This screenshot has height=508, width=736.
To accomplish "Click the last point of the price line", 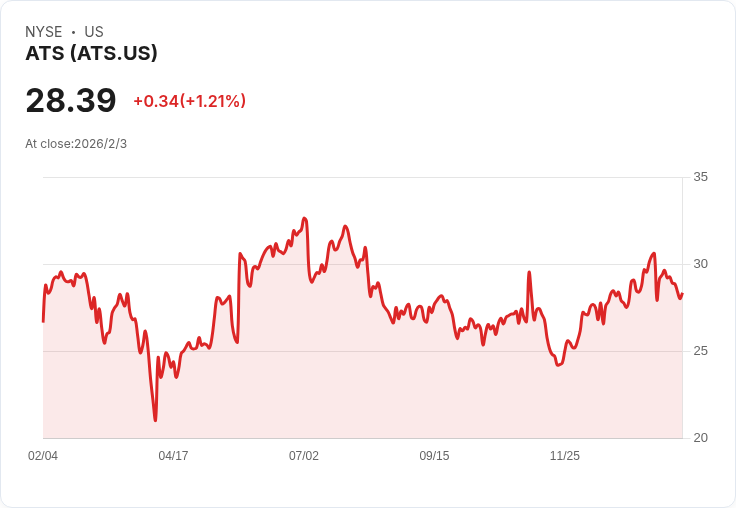I will (x=682, y=293).
